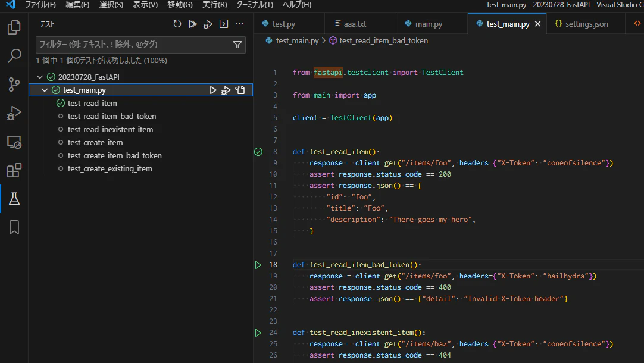
Task: Open the Extensions view icon
Action: tap(14, 171)
